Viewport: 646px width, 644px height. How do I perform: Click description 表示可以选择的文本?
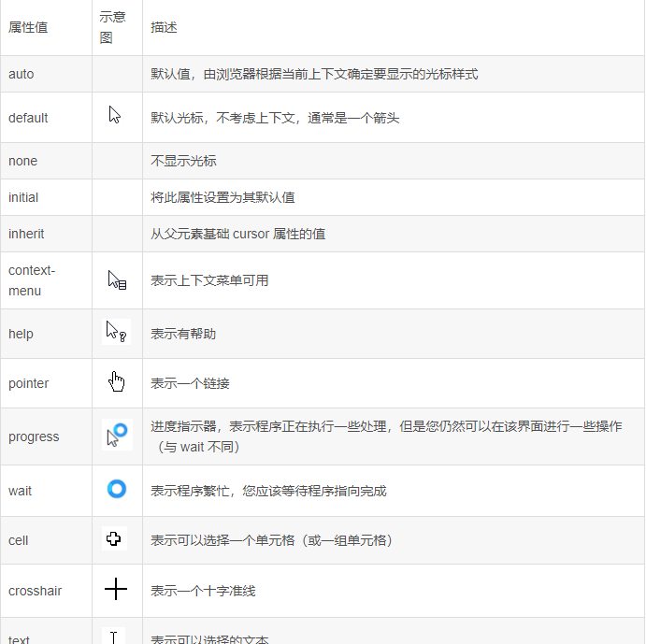coord(209,638)
